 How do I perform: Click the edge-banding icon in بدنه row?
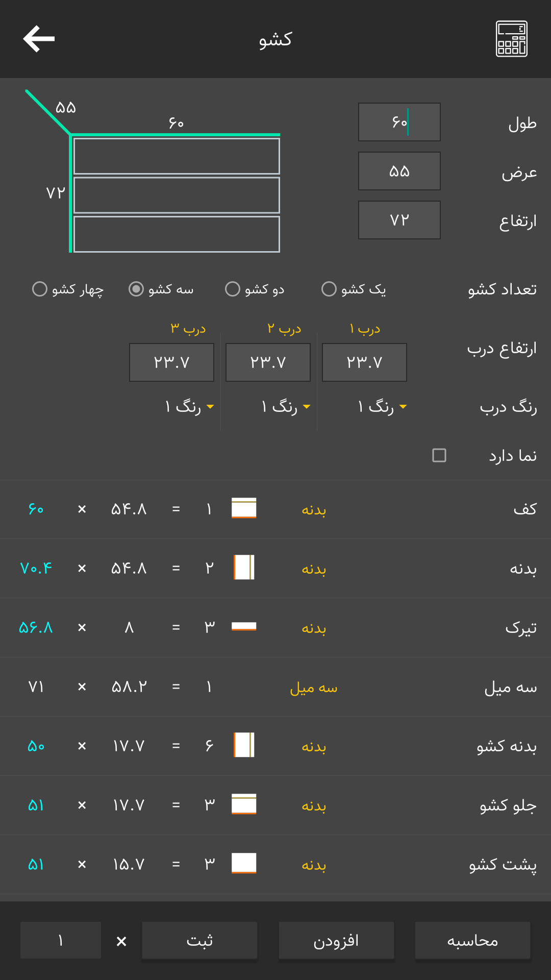[x=244, y=568]
